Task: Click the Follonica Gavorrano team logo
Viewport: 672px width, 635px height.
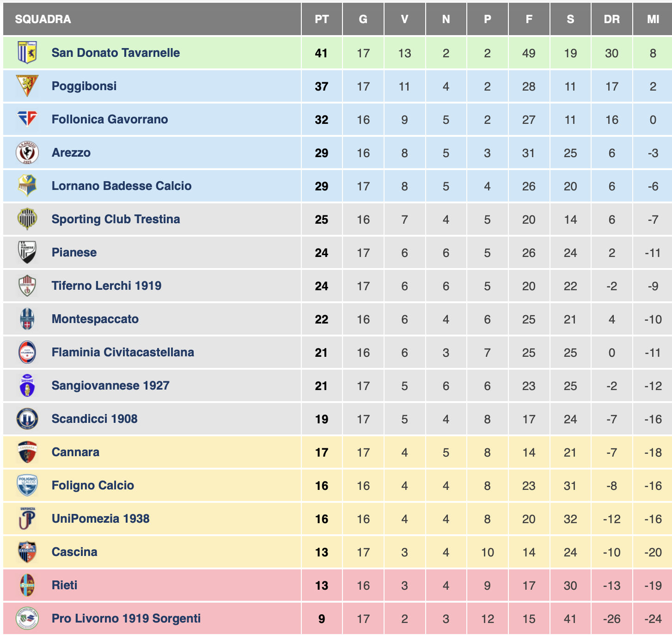Action: [27, 119]
